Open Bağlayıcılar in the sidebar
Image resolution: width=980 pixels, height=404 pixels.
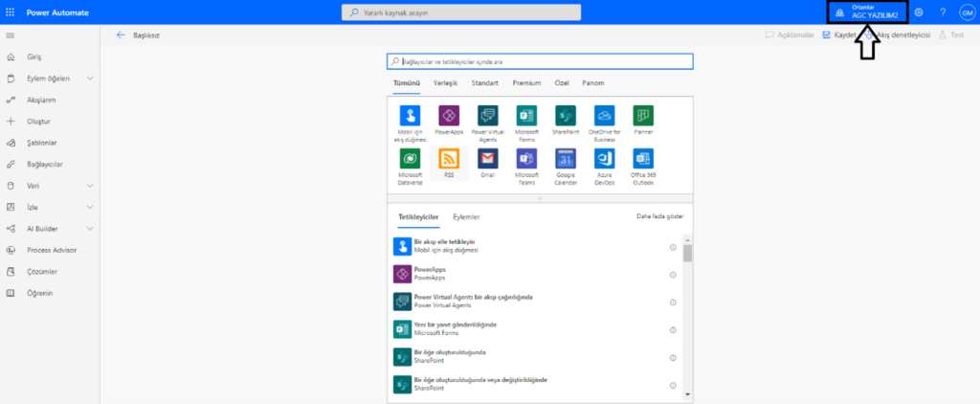pyautogui.click(x=44, y=165)
